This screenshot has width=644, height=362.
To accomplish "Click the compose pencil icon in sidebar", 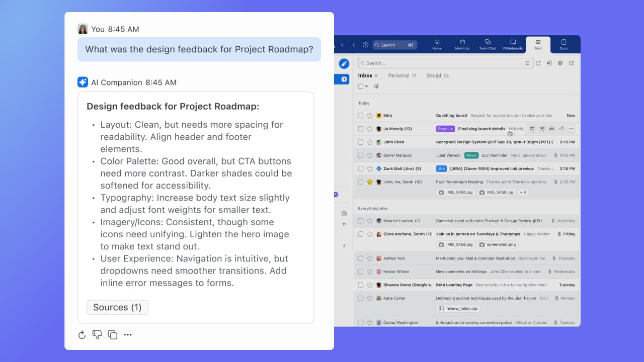I will tap(344, 63).
